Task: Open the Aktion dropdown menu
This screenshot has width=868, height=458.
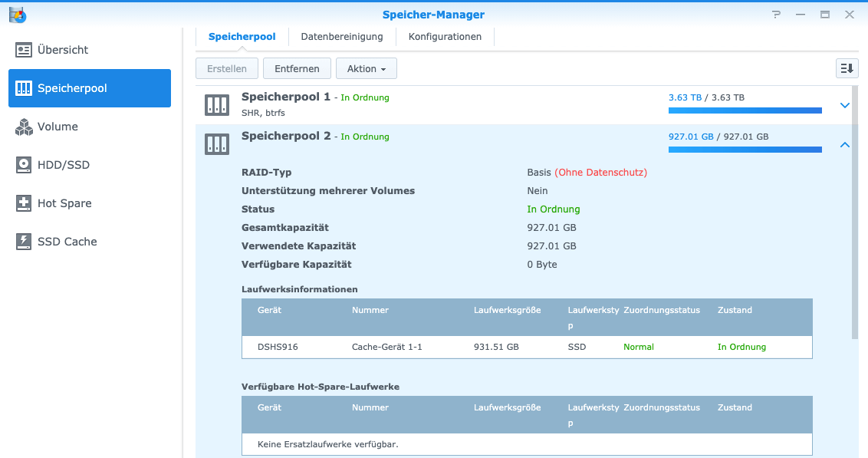Action: [x=366, y=69]
